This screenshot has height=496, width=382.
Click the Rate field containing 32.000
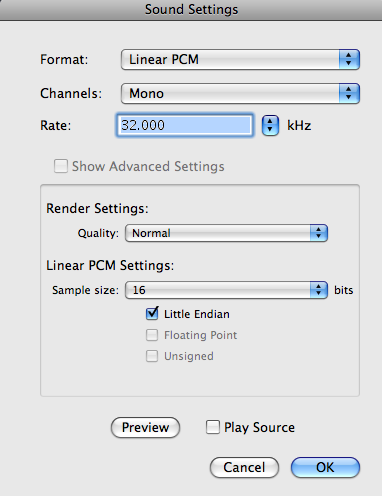pyautogui.click(x=185, y=125)
